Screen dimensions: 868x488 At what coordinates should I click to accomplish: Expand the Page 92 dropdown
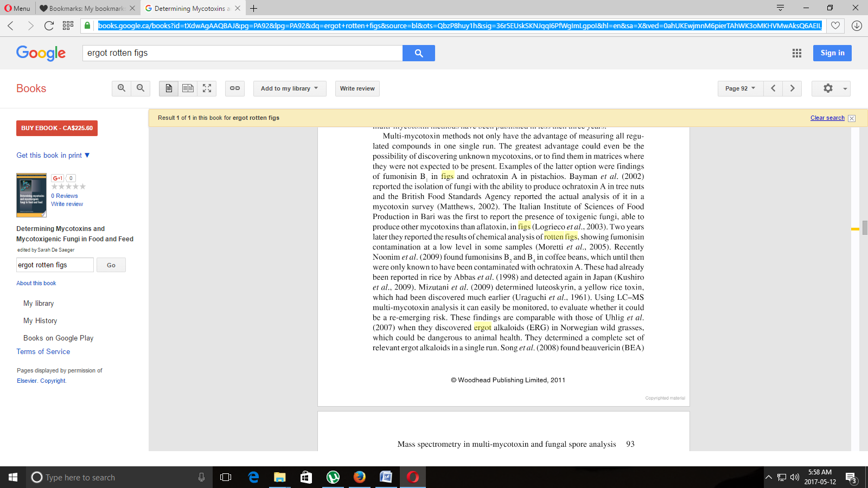coord(740,88)
